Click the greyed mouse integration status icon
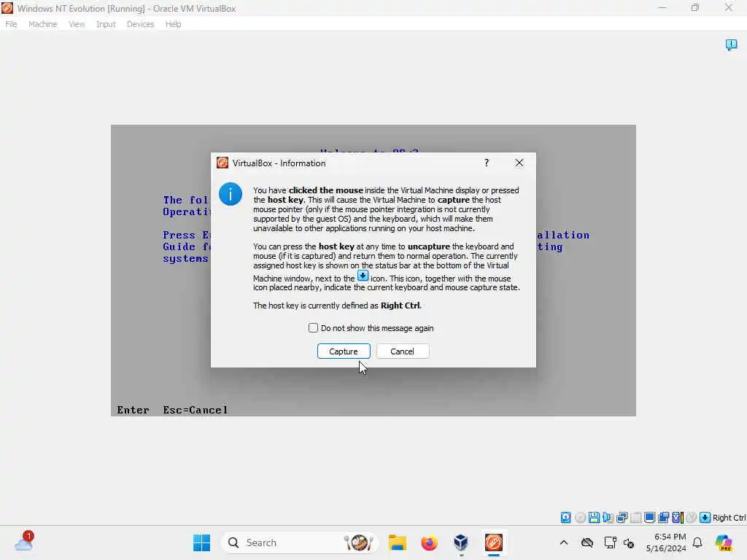This screenshot has height=560, width=747. pyautogui.click(x=692, y=518)
